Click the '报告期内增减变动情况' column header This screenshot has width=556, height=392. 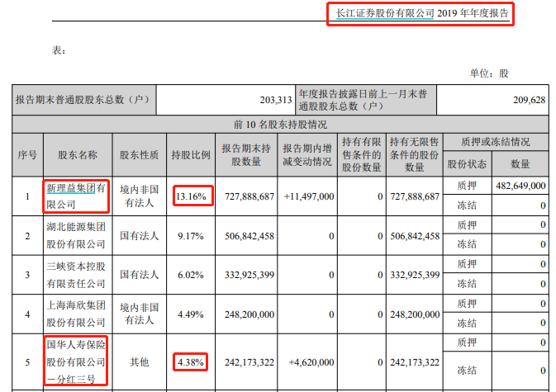coord(307,155)
